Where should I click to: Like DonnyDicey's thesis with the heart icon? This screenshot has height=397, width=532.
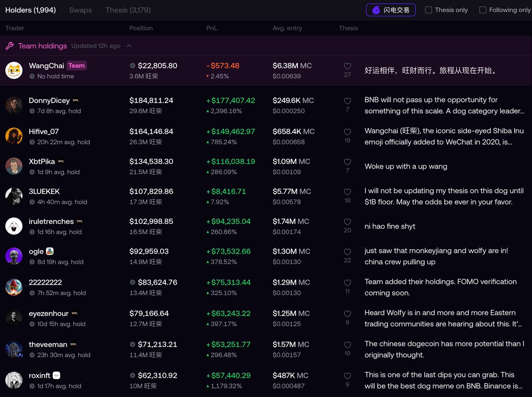tap(348, 101)
